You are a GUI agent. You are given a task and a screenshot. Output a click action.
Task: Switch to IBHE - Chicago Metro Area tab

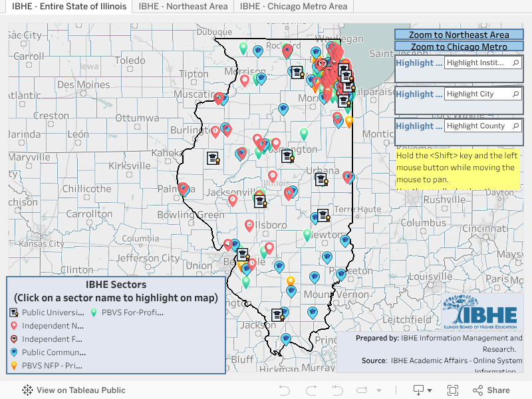click(293, 7)
